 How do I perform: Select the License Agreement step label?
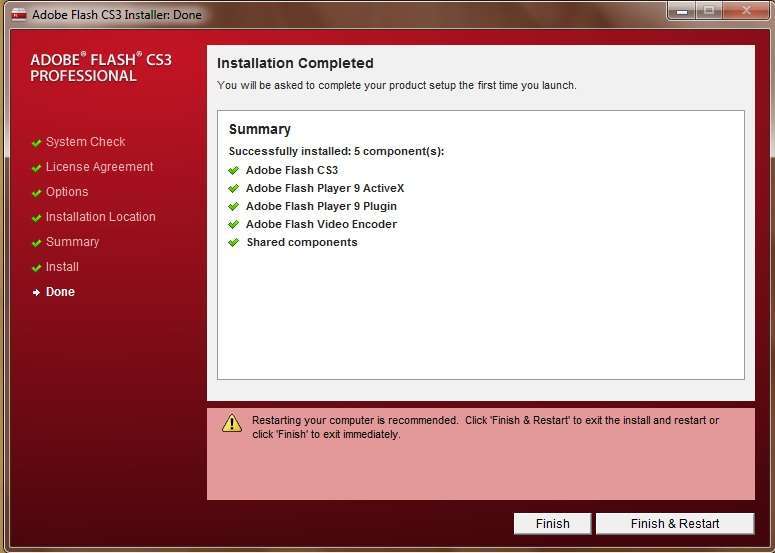[x=99, y=167]
